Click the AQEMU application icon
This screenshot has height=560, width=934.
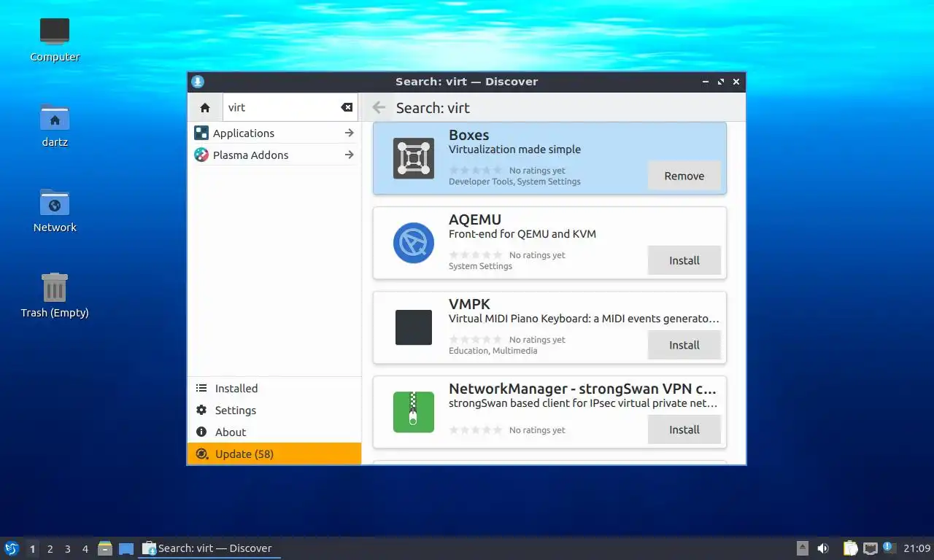point(414,243)
